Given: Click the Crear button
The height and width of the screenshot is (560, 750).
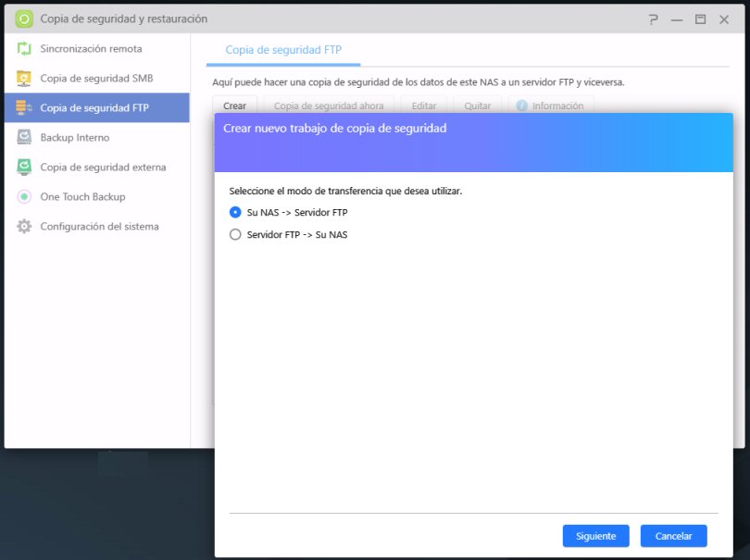Looking at the screenshot, I should point(234,106).
